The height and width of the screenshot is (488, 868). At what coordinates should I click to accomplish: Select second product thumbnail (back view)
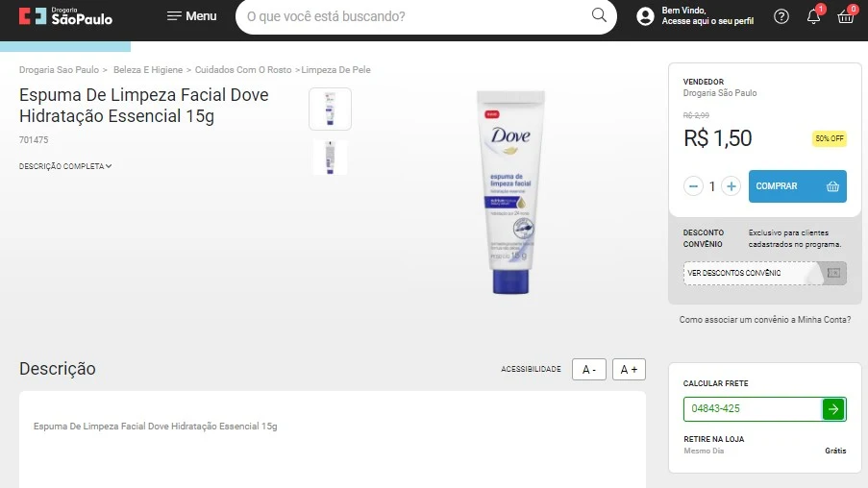point(330,158)
